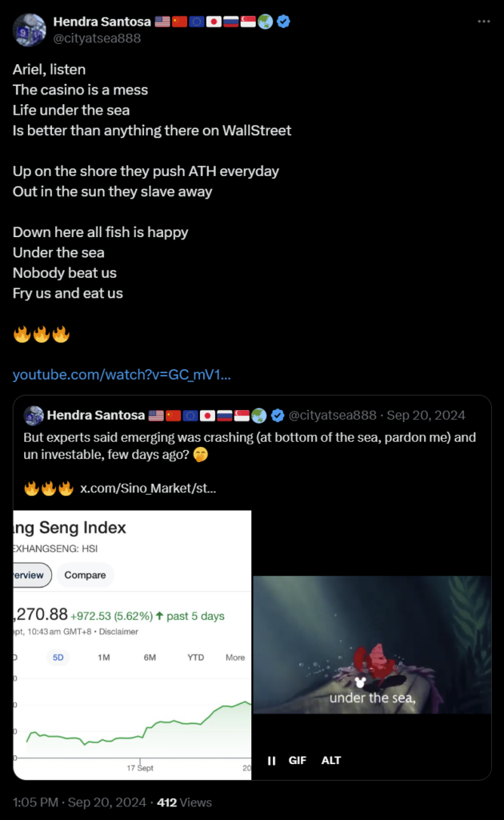Screen dimensions: 504x820
Task: Open the Little Mermaid under the sea GIF
Action: (x=372, y=645)
